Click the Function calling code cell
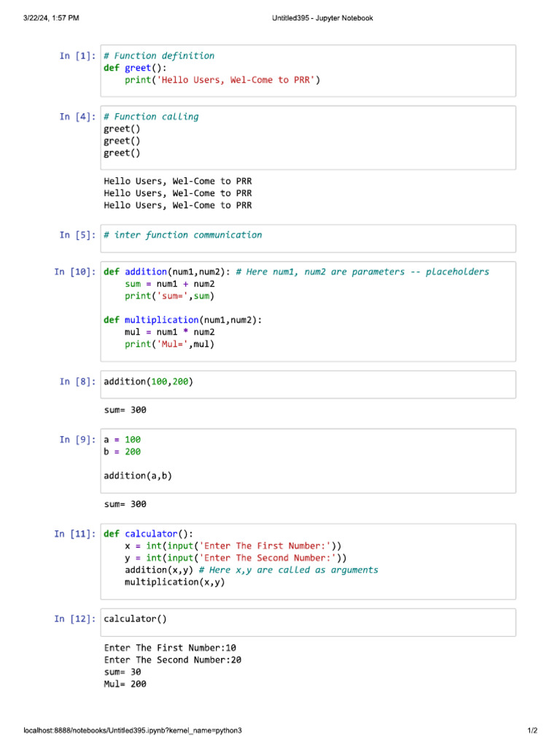Image resolution: width=560 pixels, height=747 pixels. pos(308,138)
